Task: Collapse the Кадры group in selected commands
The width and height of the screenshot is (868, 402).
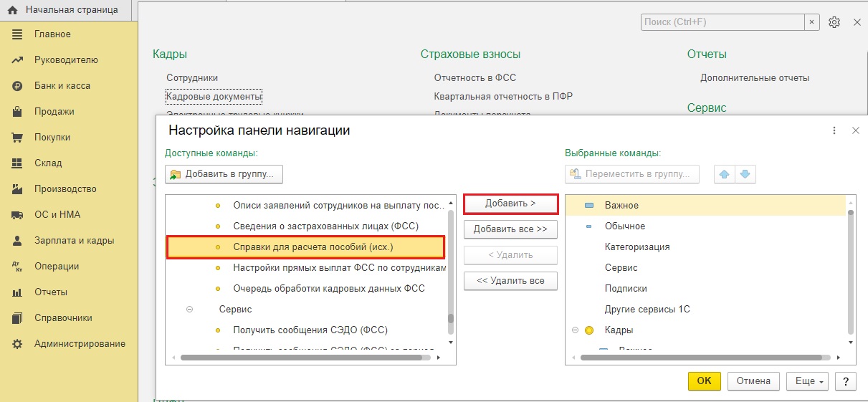Action: click(x=575, y=330)
